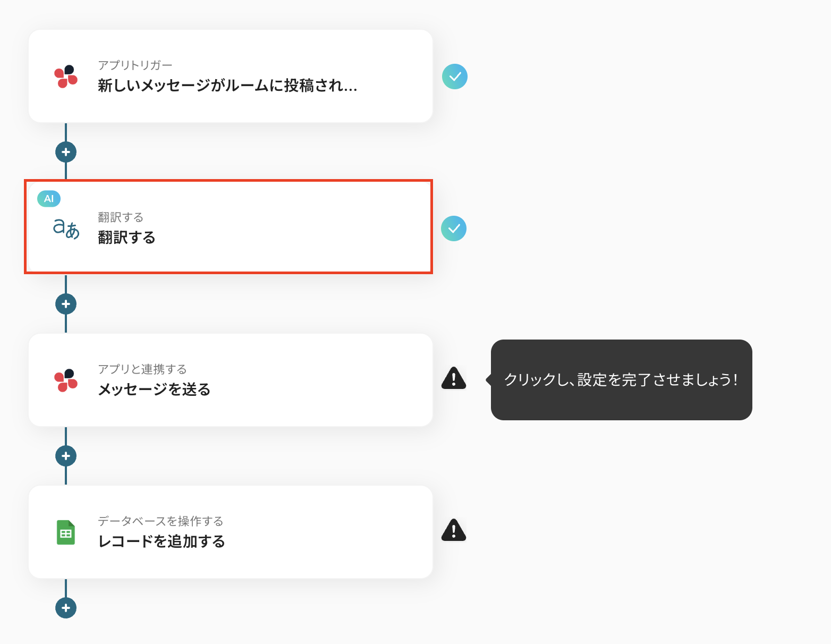The height and width of the screenshot is (644, 831).
Task: Click the green checkmark beside '翻訳する'
Action: [454, 228]
